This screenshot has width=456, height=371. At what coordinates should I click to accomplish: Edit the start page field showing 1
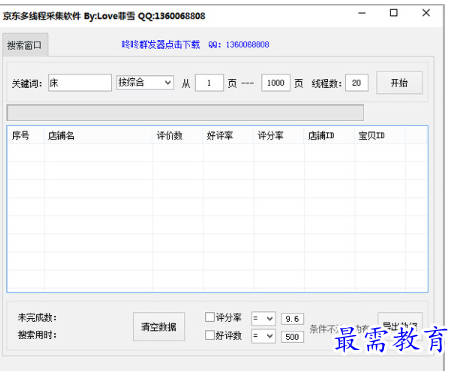(209, 83)
